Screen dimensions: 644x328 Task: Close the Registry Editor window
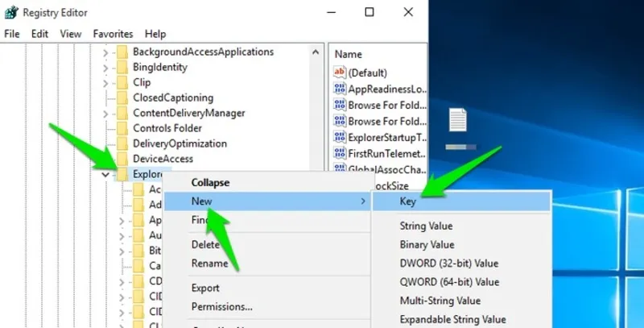click(x=408, y=12)
